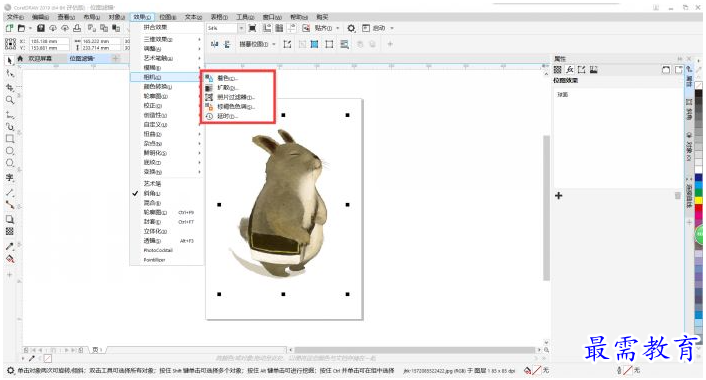The image size is (706, 380).
Task: Click the zoom icon beside horizontal scrollbar
Action: tap(546, 350)
